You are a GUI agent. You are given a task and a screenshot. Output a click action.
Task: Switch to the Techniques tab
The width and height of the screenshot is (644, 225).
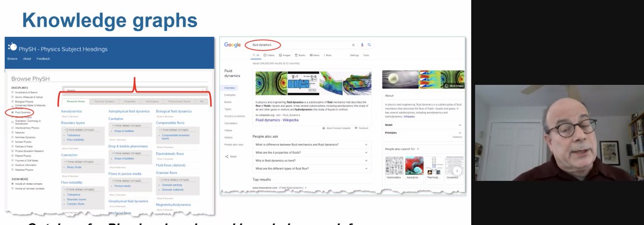click(152, 101)
